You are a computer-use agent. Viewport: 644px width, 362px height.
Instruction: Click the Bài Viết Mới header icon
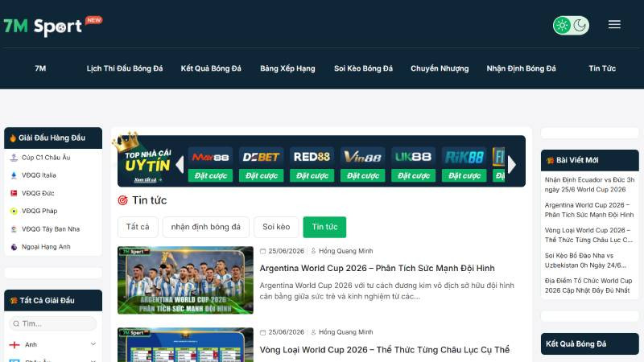point(550,160)
